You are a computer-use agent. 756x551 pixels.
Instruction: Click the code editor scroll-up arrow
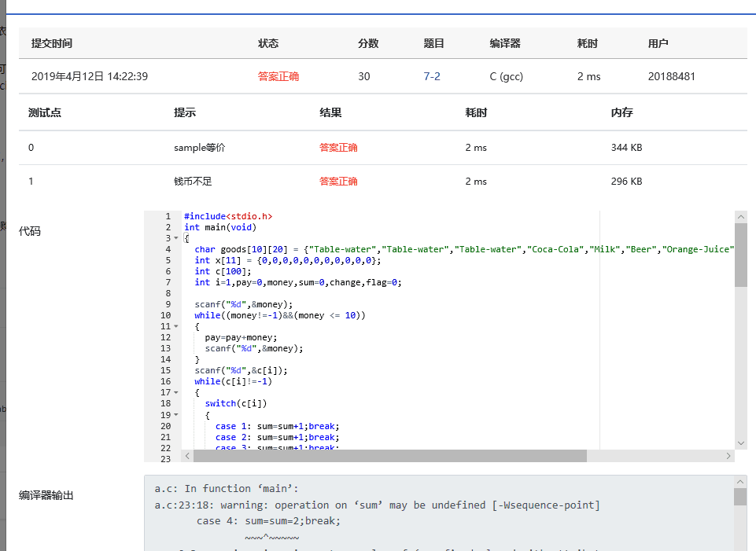740,216
